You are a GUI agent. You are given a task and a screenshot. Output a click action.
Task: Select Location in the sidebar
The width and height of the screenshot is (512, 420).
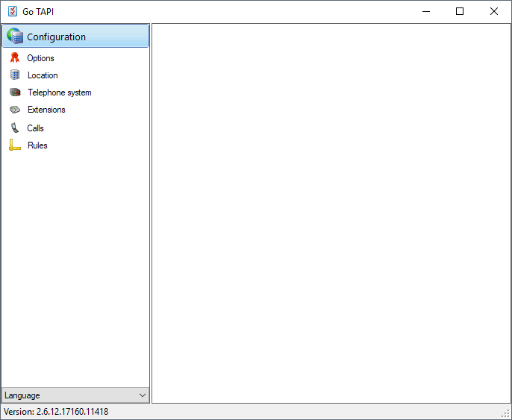tap(43, 75)
